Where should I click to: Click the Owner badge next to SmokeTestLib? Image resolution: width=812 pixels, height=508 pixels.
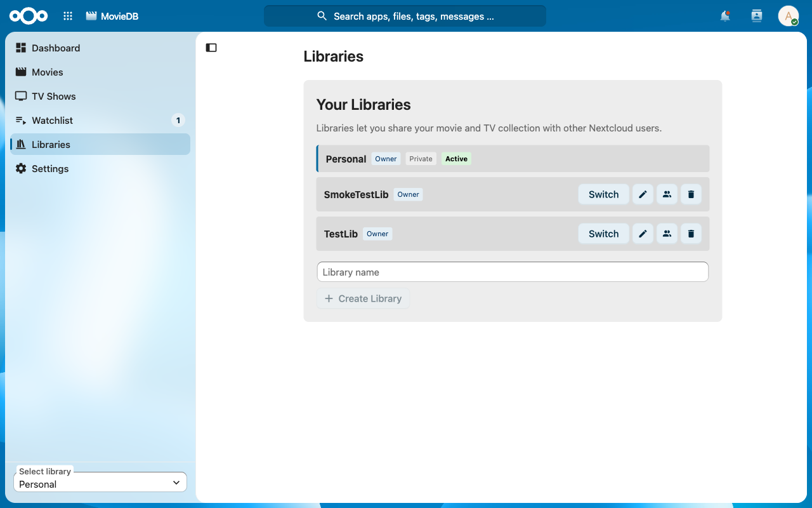pos(409,194)
